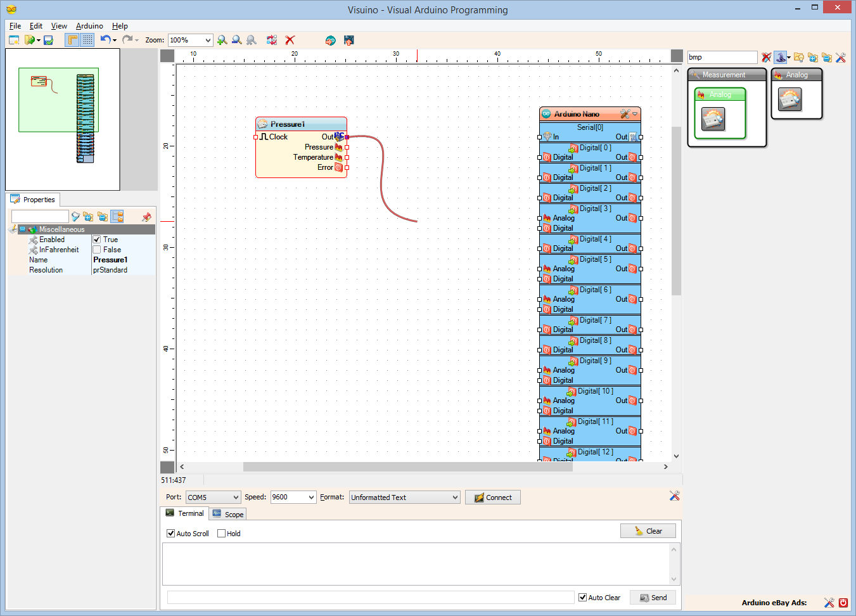Open the baud Speed dropdown

(x=311, y=497)
